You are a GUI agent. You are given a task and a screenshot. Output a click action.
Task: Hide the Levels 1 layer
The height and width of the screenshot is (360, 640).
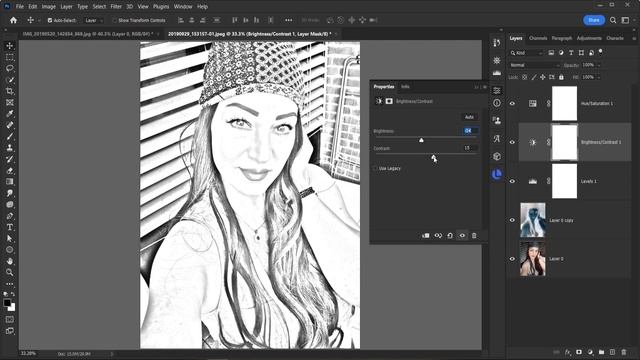(x=512, y=181)
